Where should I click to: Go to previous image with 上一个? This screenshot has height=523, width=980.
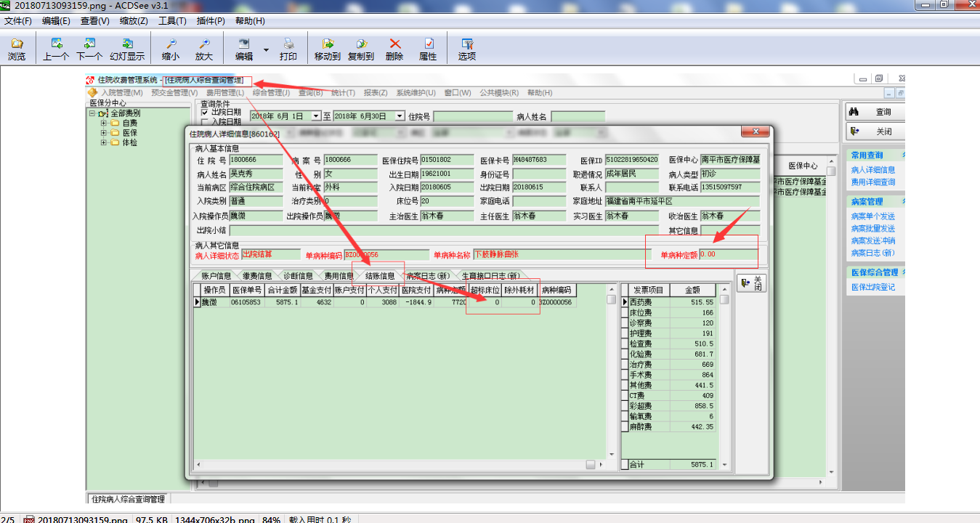tap(56, 49)
